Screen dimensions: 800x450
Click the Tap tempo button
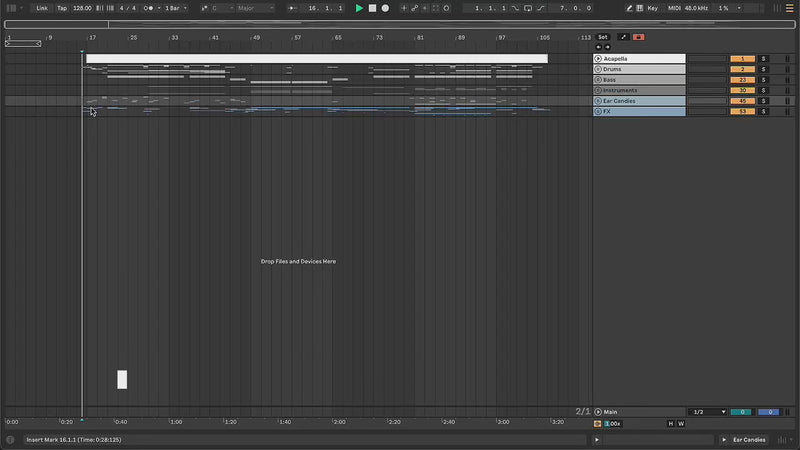62,8
